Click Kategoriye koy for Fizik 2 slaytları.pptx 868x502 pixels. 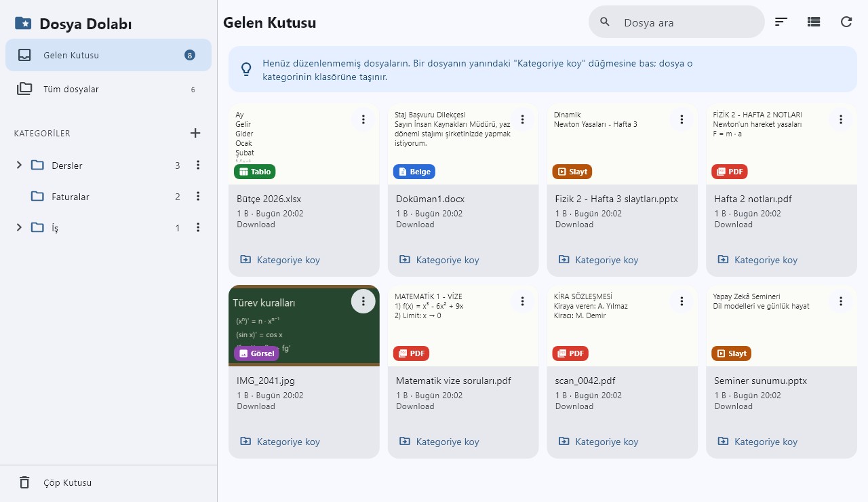[598, 260]
